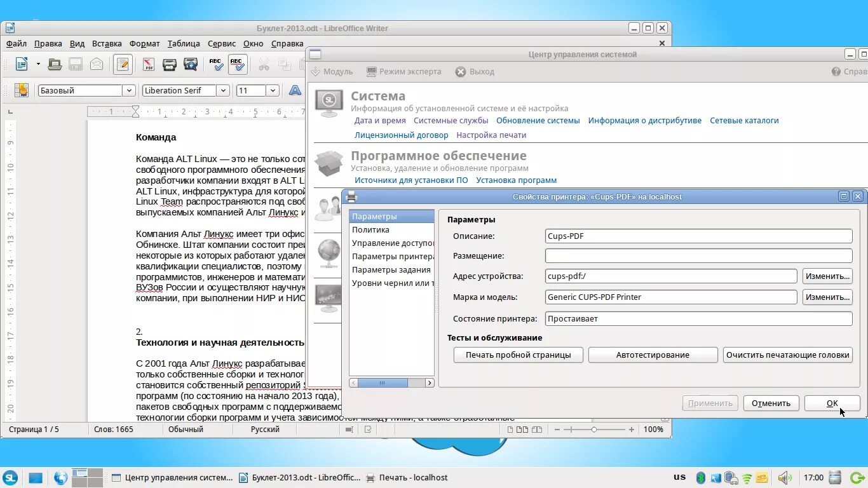Send the document by e-mail icon

pos(97,64)
